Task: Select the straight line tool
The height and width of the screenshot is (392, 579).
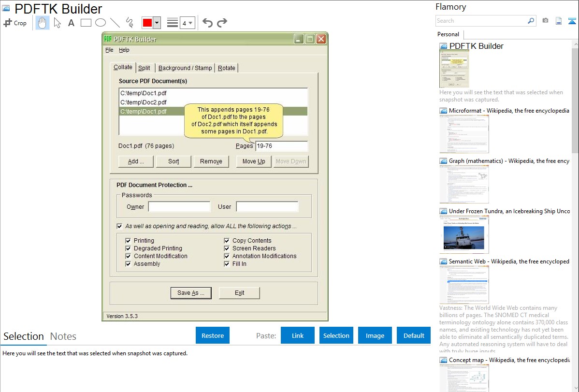Action: tap(115, 23)
